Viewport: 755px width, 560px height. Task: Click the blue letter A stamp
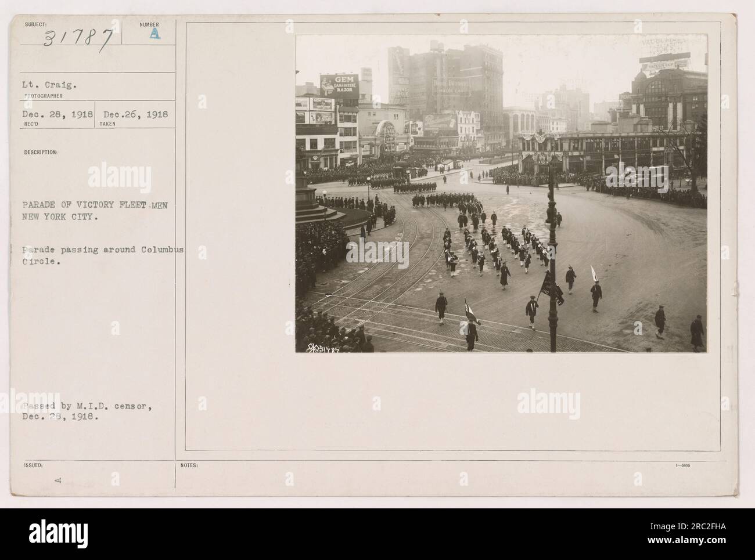tap(154, 34)
